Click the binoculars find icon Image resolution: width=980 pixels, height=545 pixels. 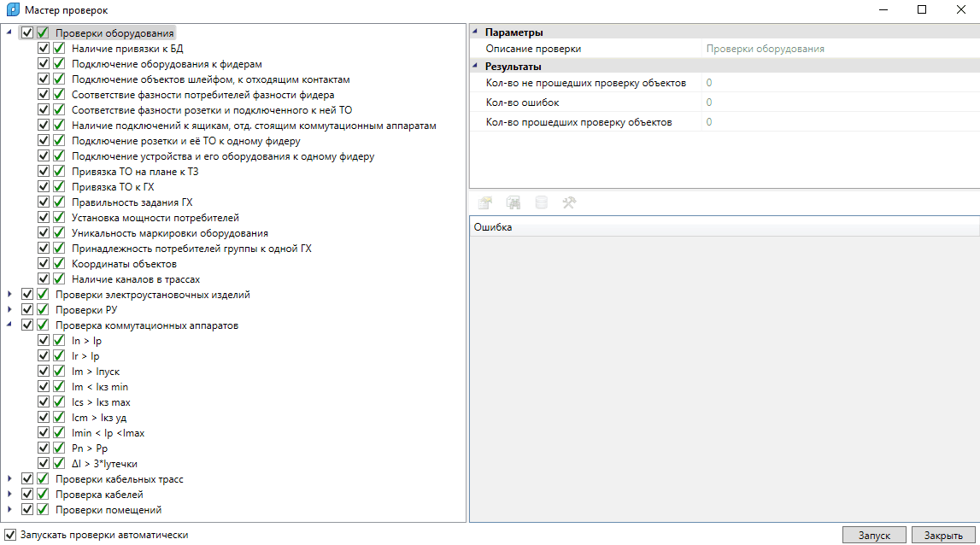(x=513, y=203)
